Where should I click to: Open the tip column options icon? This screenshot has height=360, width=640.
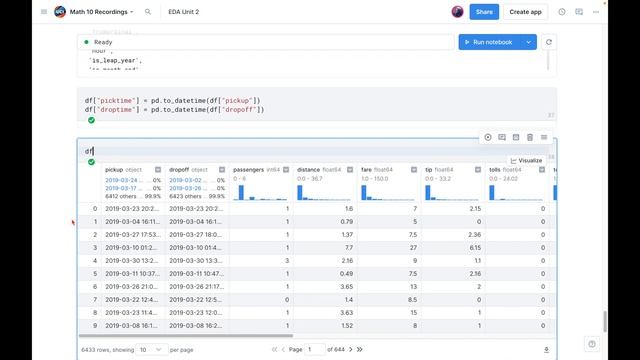478,169
